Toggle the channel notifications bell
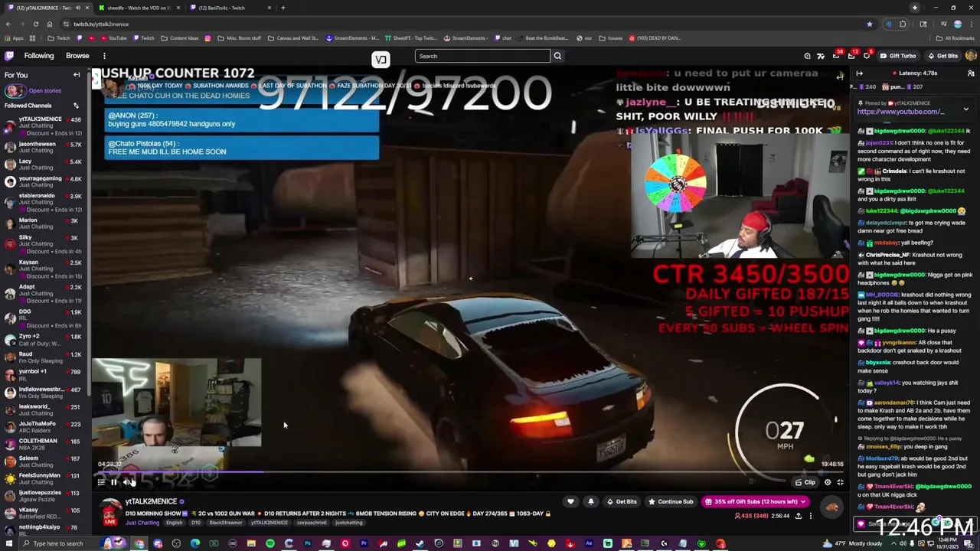 click(590, 501)
